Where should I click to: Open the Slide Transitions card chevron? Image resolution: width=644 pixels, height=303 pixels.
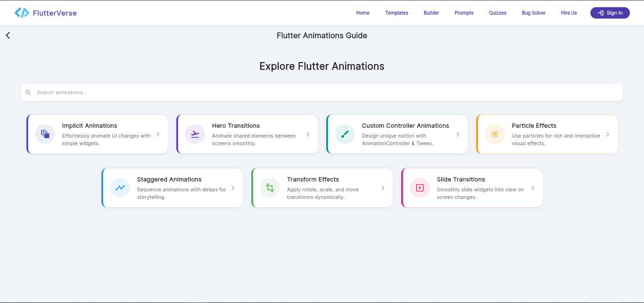[533, 188]
